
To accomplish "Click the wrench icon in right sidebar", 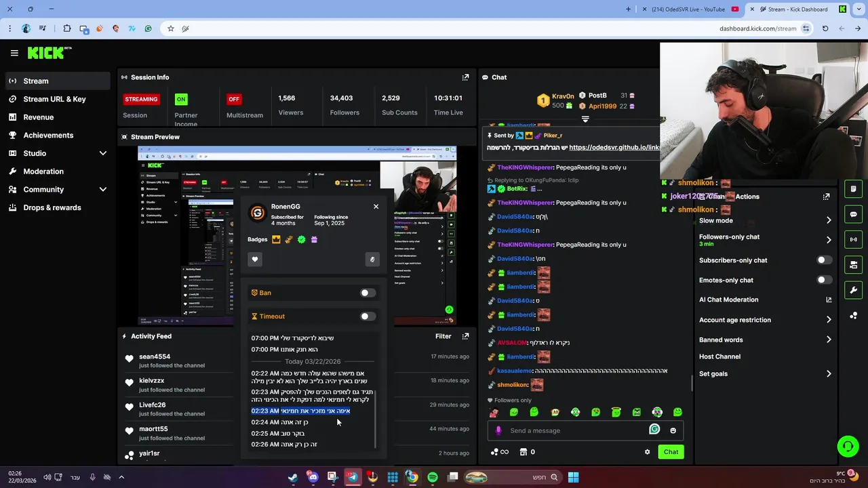I will click(853, 290).
